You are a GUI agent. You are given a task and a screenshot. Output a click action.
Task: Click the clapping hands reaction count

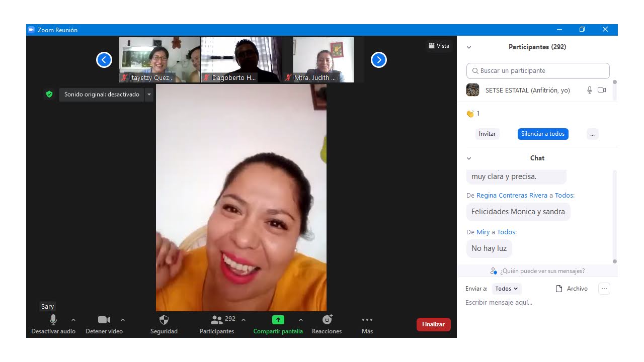point(473,114)
